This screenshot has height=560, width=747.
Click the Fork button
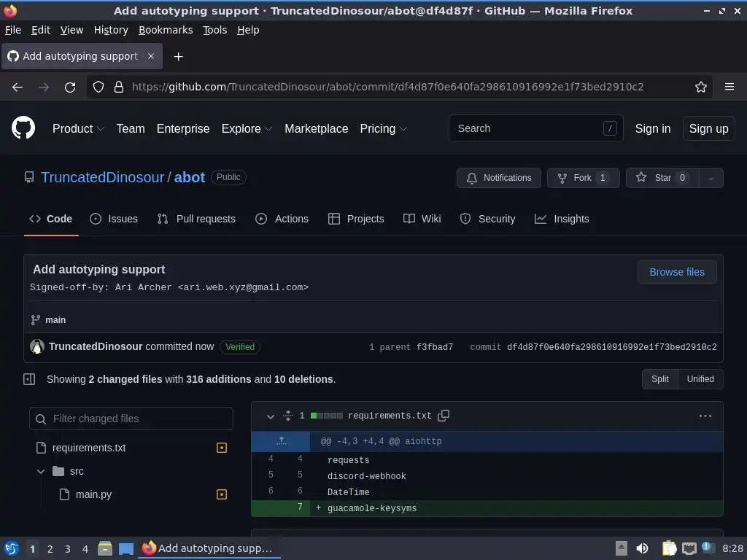click(x=583, y=178)
